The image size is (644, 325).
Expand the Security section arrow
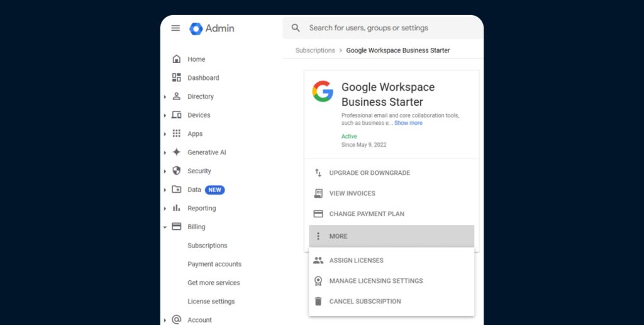(x=165, y=171)
